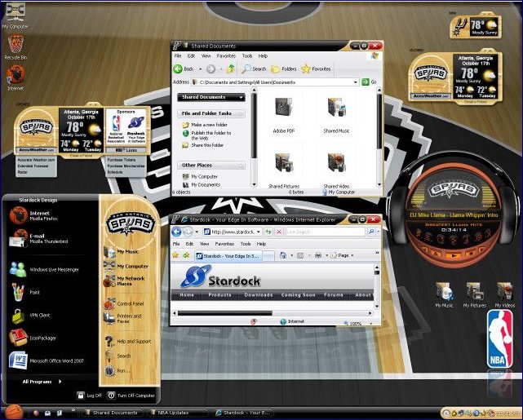Click the green Go arrow button
523x420 pixels.
tap(366, 82)
